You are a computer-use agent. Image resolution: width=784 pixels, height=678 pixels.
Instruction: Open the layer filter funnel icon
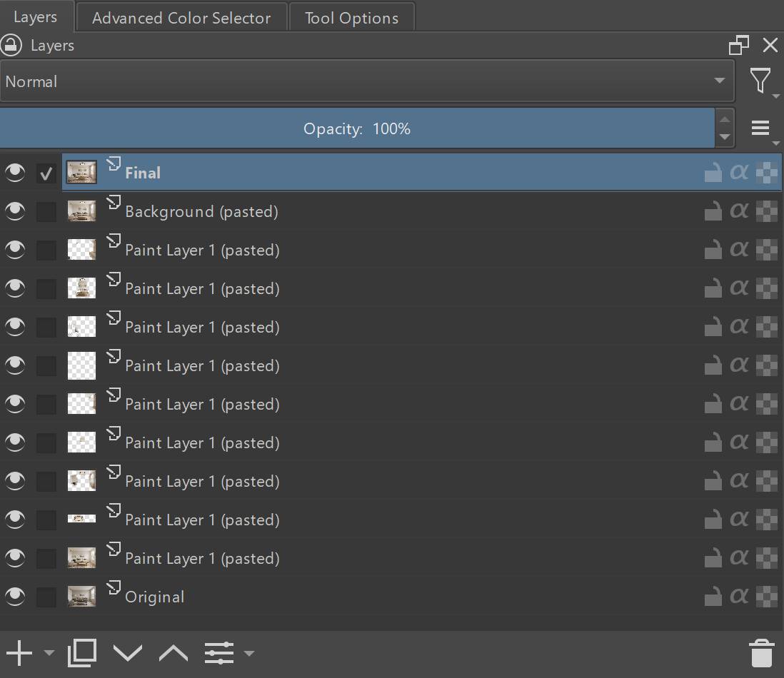pyautogui.click(x=760, y=81)
